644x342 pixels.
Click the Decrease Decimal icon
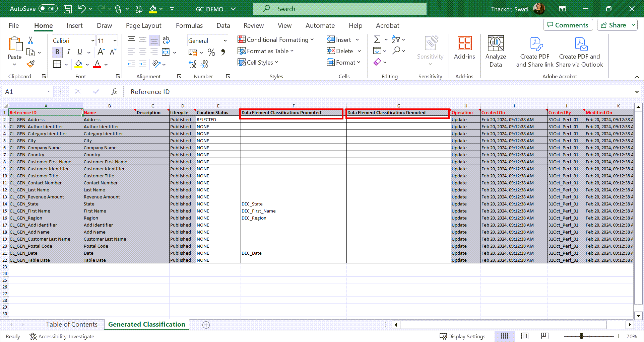click(204, 64)
